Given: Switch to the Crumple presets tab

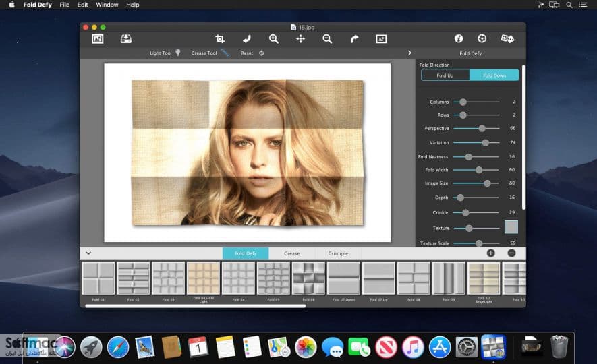Looking at the screenshot, I should pos(338,253).
